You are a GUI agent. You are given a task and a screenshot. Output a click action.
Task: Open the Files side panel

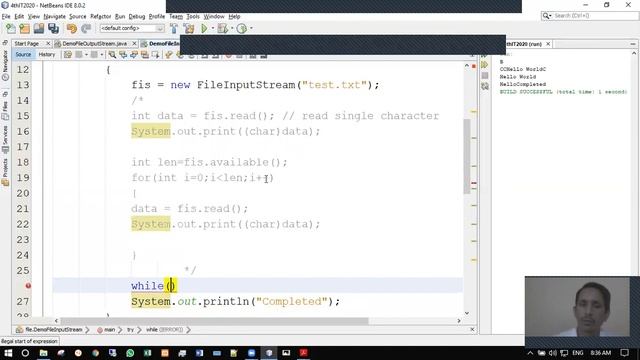[x=5, y=111]
